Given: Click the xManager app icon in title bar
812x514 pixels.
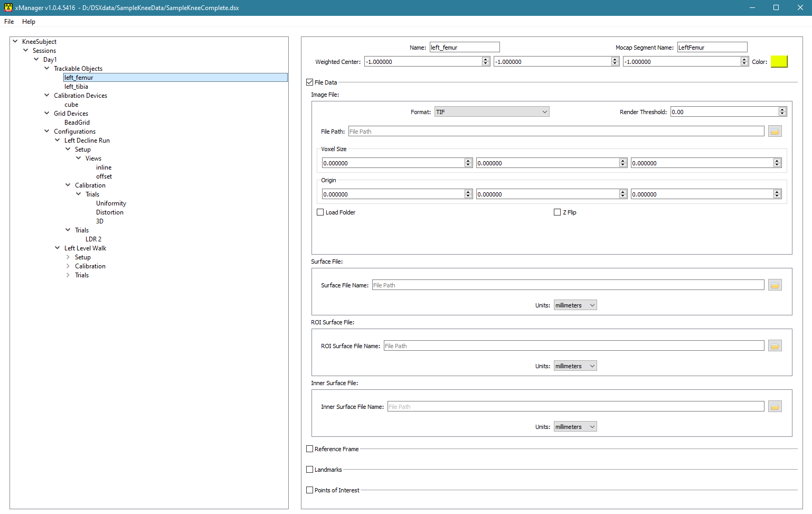Looking at the screenshot, I should [8, 7].
